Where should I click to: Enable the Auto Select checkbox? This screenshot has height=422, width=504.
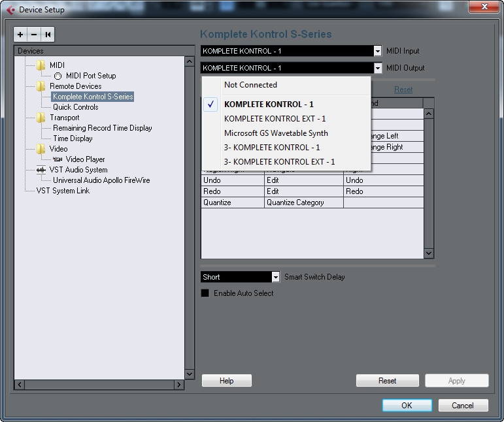205,293
